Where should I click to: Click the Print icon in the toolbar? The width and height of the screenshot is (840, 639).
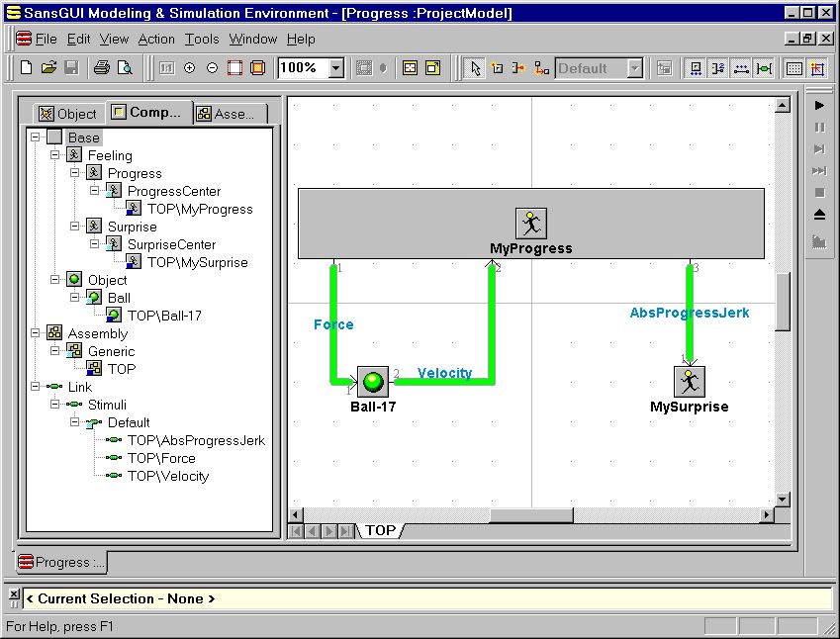tap(101, 68)
